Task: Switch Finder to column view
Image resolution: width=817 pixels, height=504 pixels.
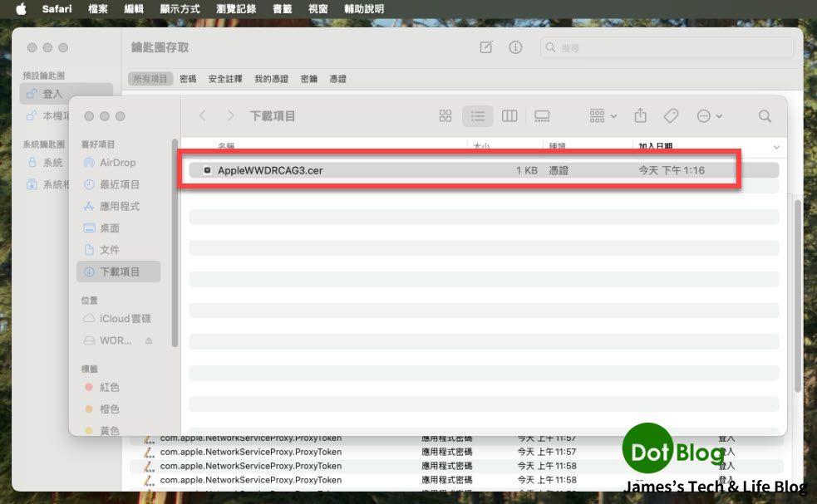Action: coord(509,116)
